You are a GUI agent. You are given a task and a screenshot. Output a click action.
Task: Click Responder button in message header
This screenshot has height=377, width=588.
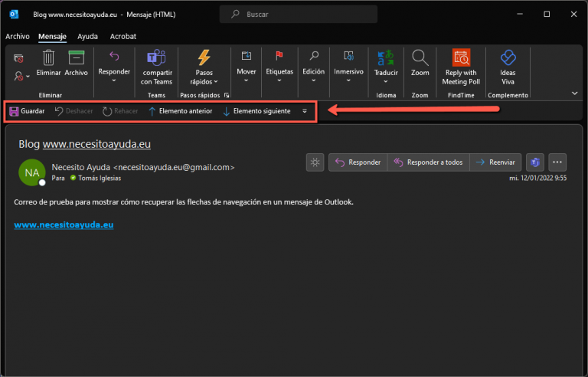tap(358, 162)
